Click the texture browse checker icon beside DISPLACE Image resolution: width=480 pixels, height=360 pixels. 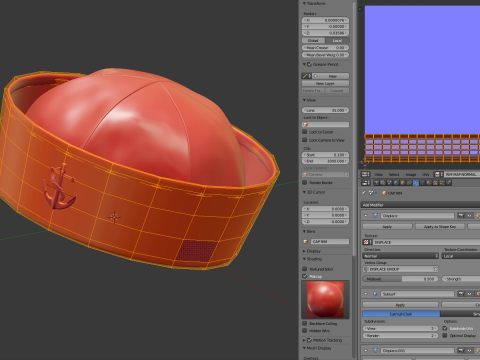pos(366,242)
